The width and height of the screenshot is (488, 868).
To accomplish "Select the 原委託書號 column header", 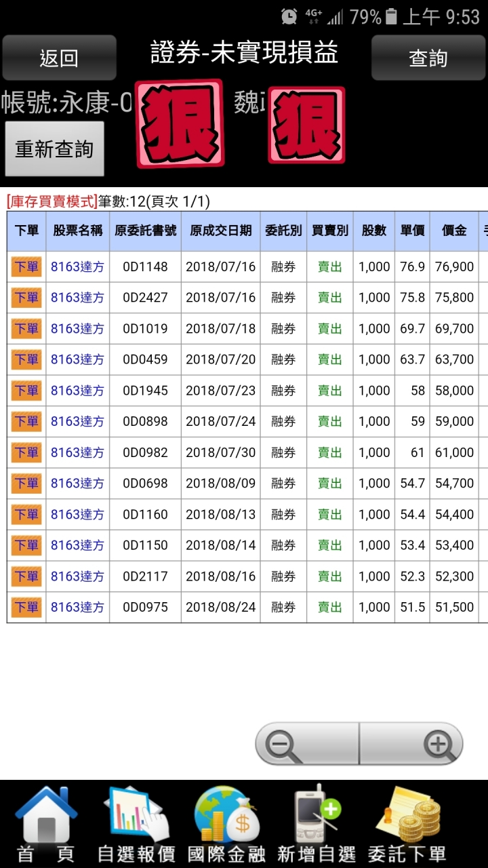I will (145, 231).
